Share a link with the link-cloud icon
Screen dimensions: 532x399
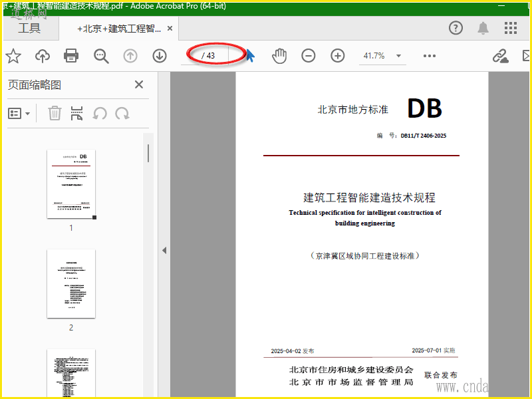[501, 56]
